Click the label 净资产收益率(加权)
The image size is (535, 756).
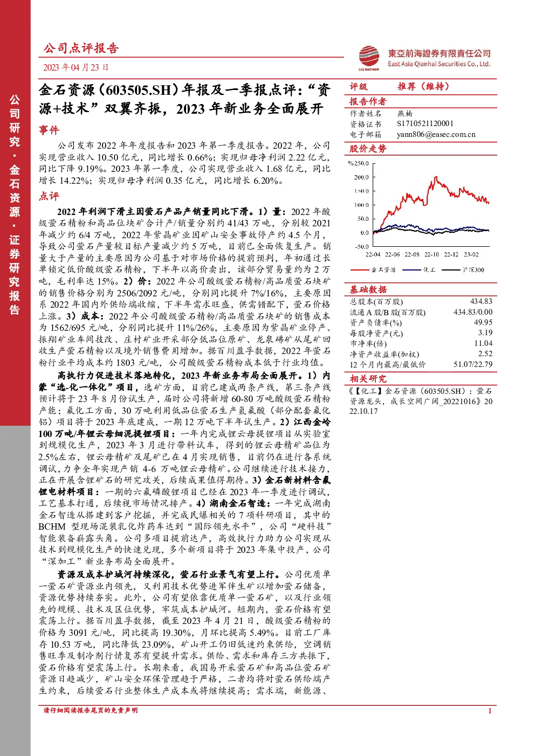(x=384, y=354)
